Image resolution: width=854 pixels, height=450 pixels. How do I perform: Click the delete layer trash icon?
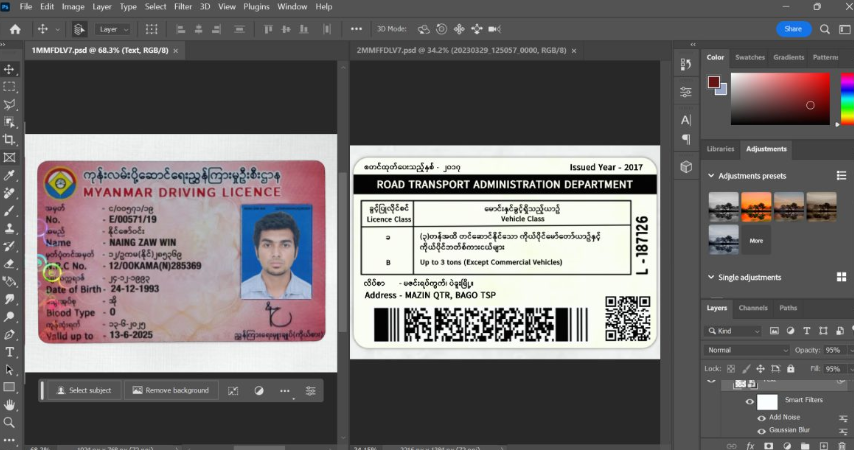pyautogui.click(x=842, y=446)
